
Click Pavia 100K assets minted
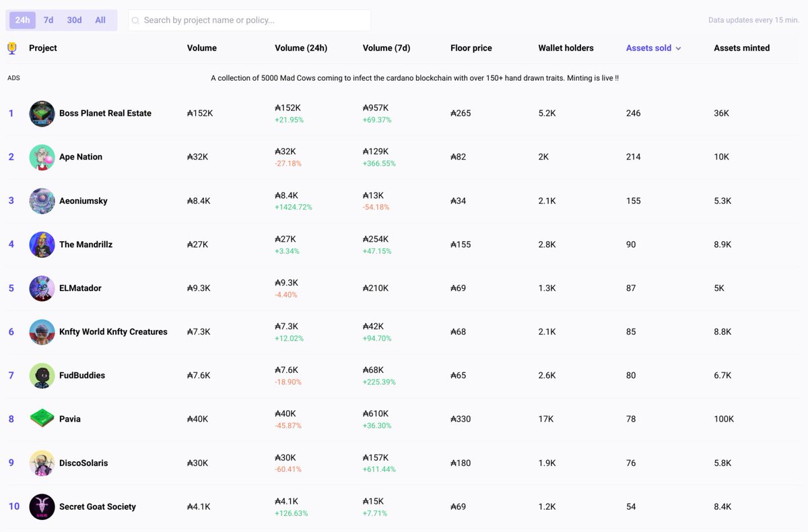pos(724,419)
